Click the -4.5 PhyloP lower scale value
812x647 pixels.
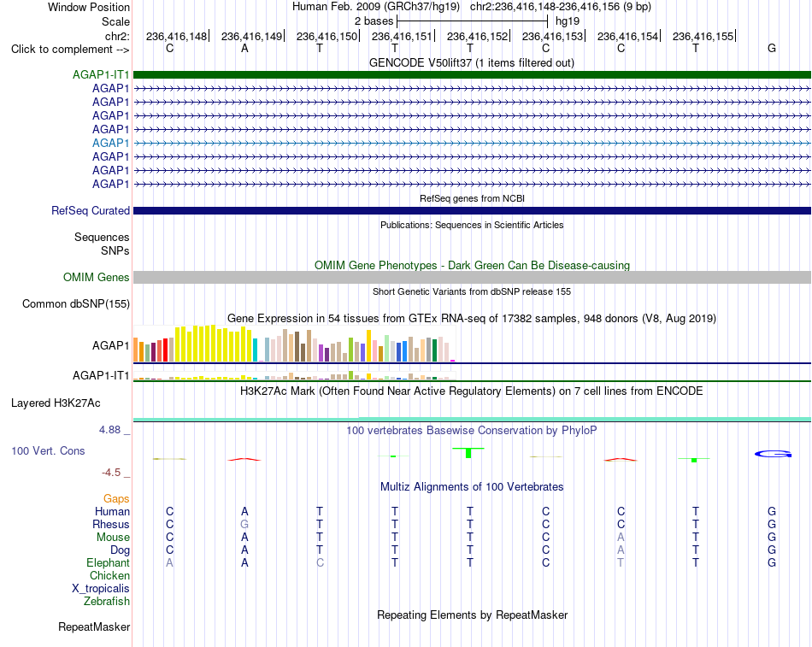coord(111,473)
